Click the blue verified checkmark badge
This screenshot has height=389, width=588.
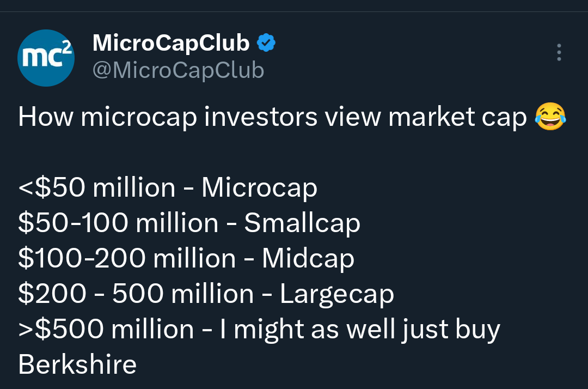click(266, 43)
